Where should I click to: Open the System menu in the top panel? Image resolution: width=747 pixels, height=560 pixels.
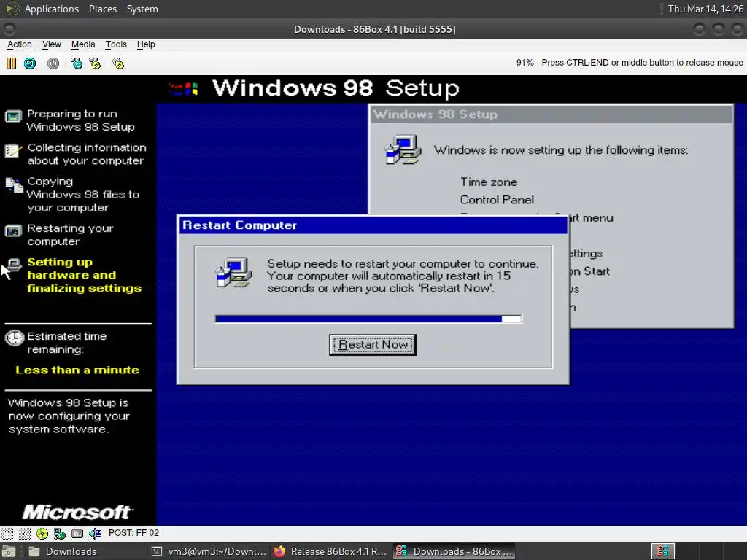click(x=142, y=9)
